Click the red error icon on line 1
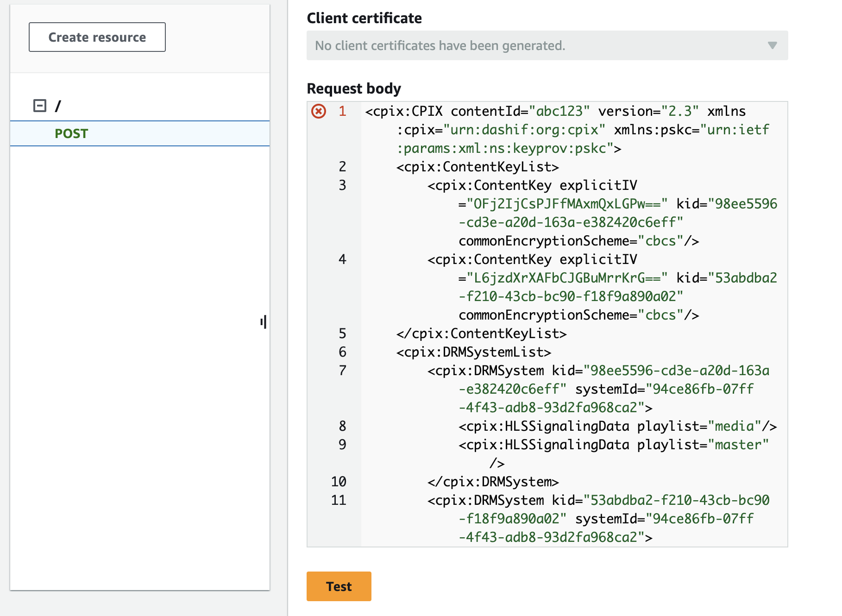The image size is (842, 616). pos(318,111)
